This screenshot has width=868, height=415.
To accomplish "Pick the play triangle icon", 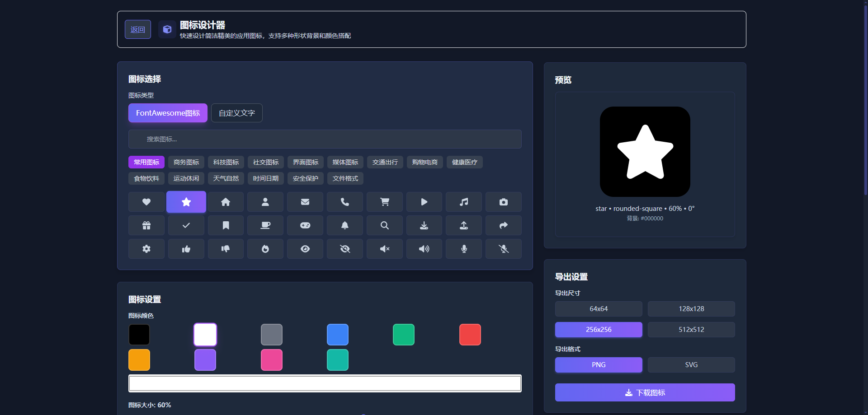I will pos(424,202).
